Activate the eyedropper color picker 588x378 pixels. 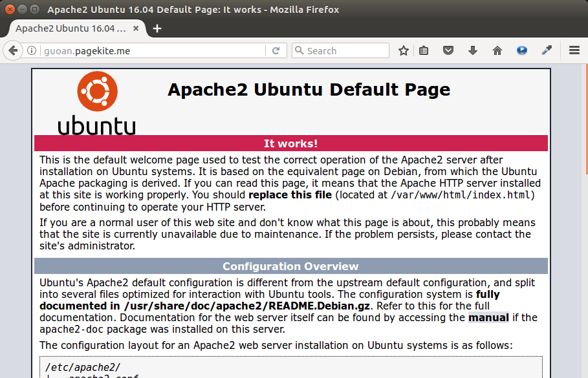coord(547,51)
